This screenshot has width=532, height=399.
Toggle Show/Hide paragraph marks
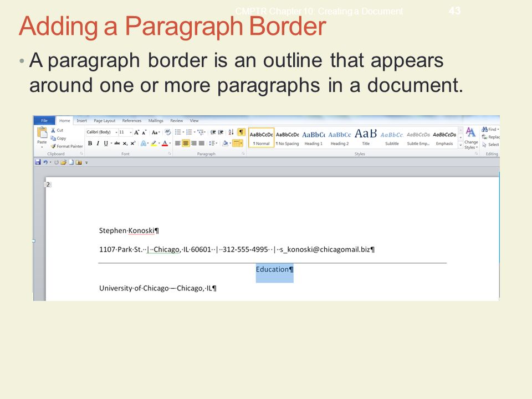pyautogui.click(x=241, y=132)
